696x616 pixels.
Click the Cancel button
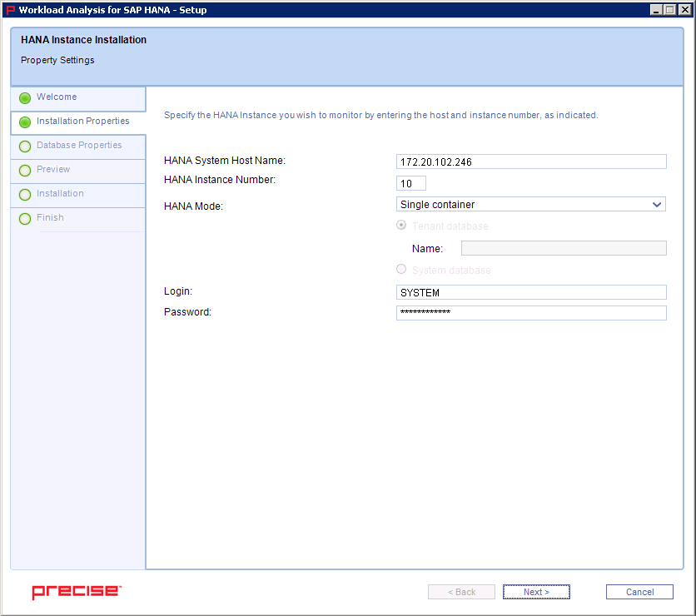(x=639, y=592)
